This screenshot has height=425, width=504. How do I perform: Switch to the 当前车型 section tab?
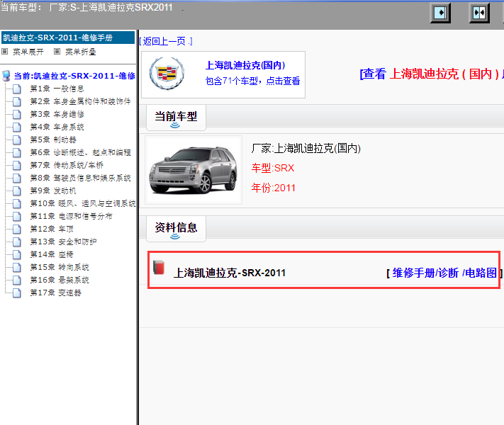pyautogui.click(x=176, y=115)
